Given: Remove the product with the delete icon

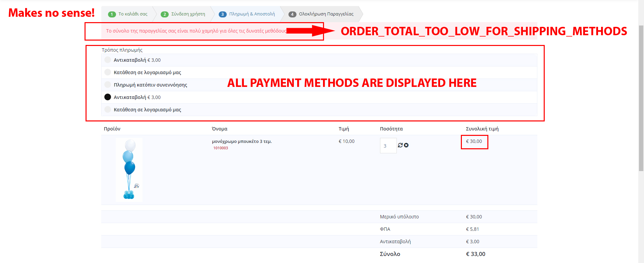Looking at the screenshot, I should 406,145.
